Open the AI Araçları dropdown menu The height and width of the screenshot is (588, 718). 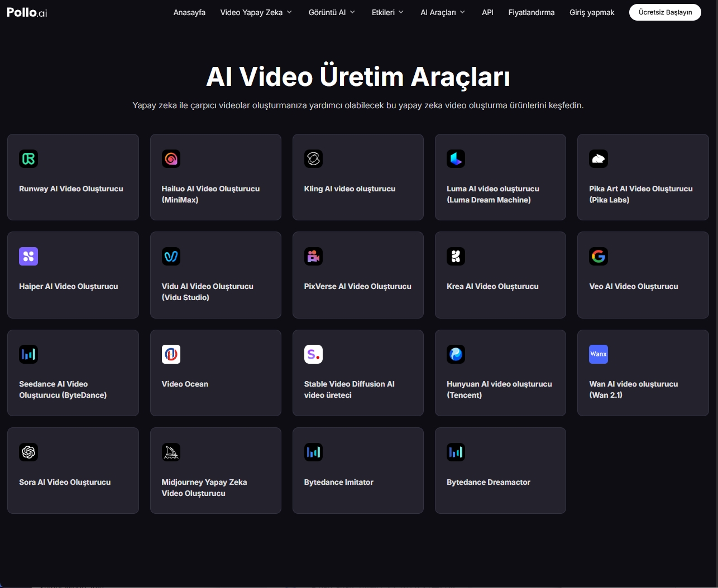[x=442, y=12]
